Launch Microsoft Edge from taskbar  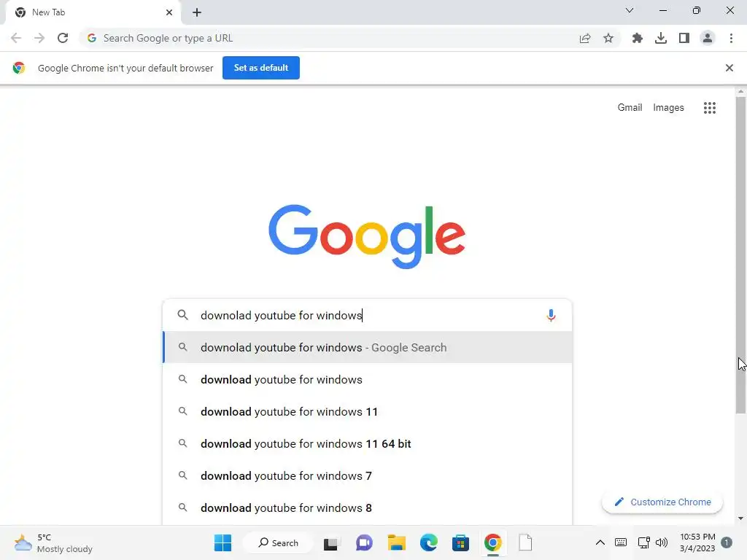(x=429, y=542)
